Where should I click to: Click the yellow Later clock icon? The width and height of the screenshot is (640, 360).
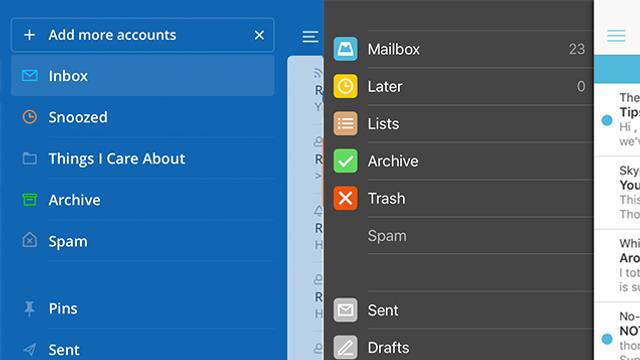coord(345,86)
